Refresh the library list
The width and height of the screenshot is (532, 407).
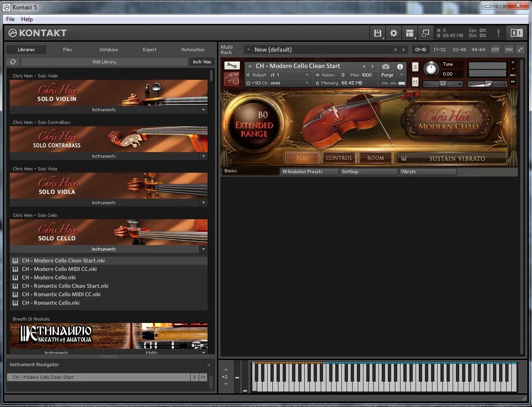tap(13, 61)
